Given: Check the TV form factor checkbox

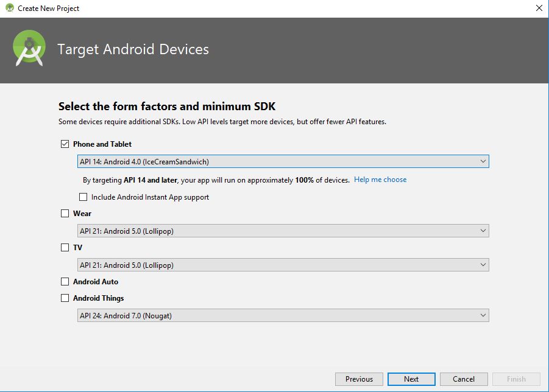Looking at the screenshot, I should click(x=65, y=248).
